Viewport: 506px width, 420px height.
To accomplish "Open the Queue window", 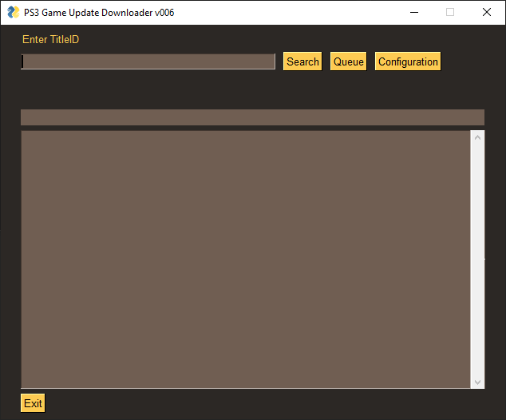I will click(x=348, y=61).
